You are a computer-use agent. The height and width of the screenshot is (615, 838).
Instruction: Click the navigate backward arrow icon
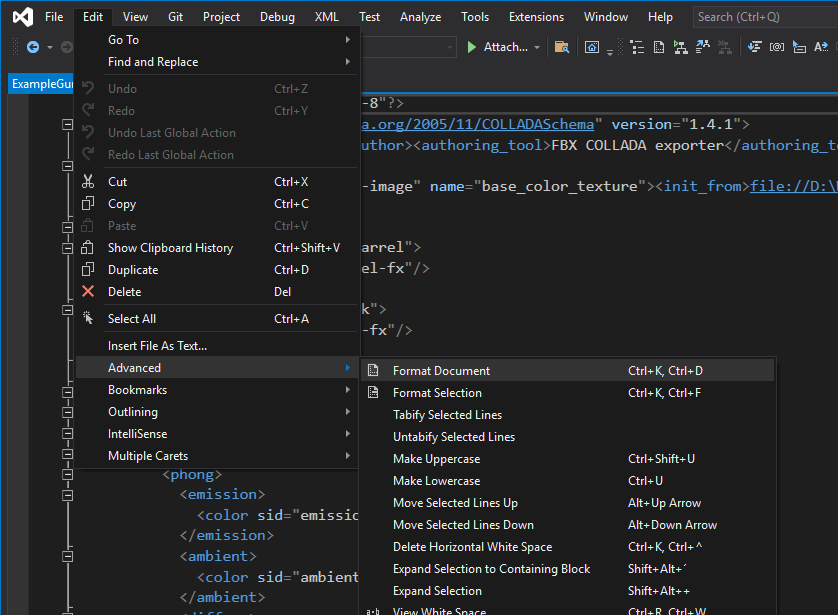pyautogui.click(x=33, y=47)
